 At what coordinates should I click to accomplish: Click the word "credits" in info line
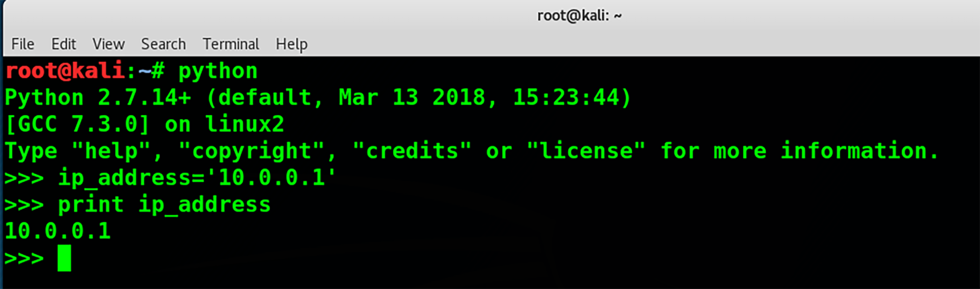412,151
